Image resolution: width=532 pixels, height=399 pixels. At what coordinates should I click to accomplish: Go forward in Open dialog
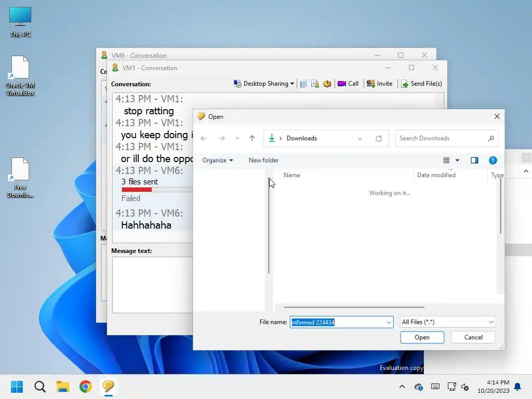(221, 138)
